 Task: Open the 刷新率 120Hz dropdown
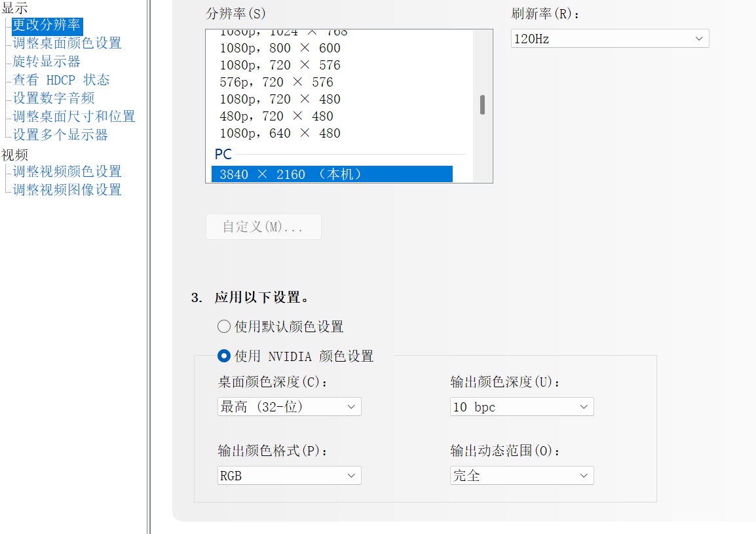pyautogui.click(x=609, y=38)
